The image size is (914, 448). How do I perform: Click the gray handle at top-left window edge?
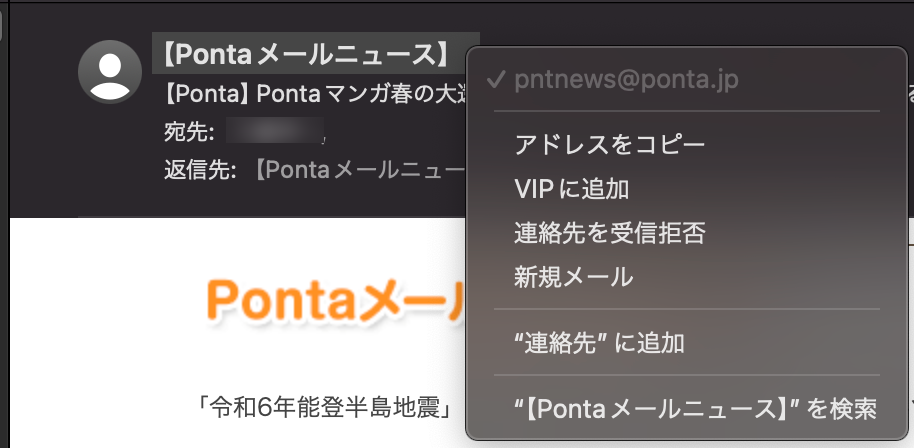pyautogui.click(x=3, y=24)
